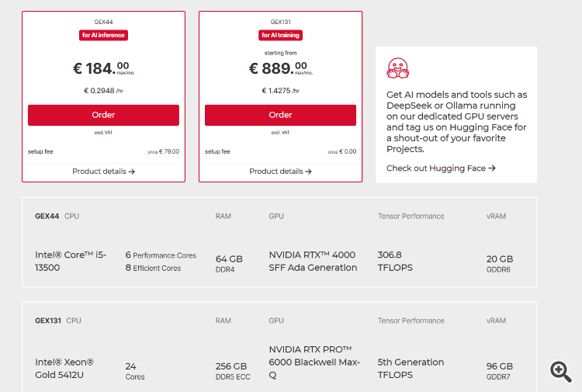The image size is (582, 392).
Task: Select the GEX131 heading in the specs table
Action: [x=48, y=320]
